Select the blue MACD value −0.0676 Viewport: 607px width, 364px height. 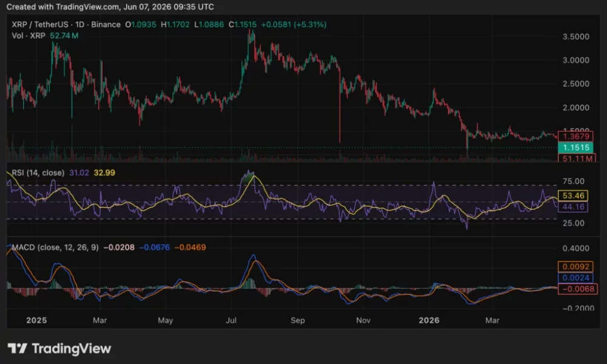coord(154,247)
